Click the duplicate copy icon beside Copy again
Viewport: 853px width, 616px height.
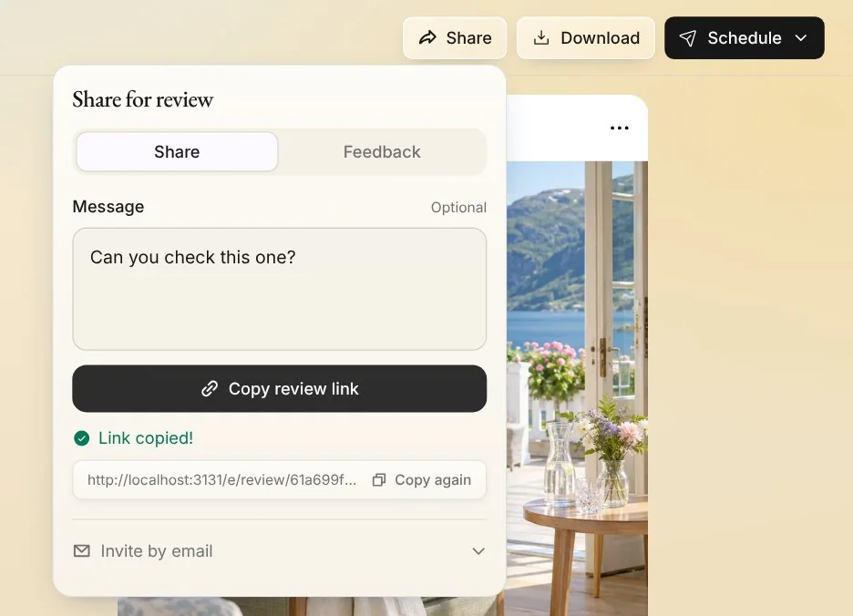[x=379, y=480]
